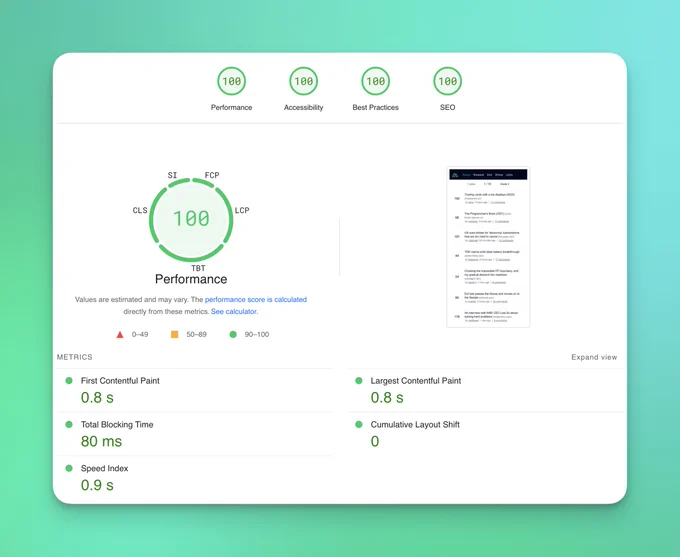Select the Total Blocking Time metric label
Screen dimensions: 680x557
[117, 424]
